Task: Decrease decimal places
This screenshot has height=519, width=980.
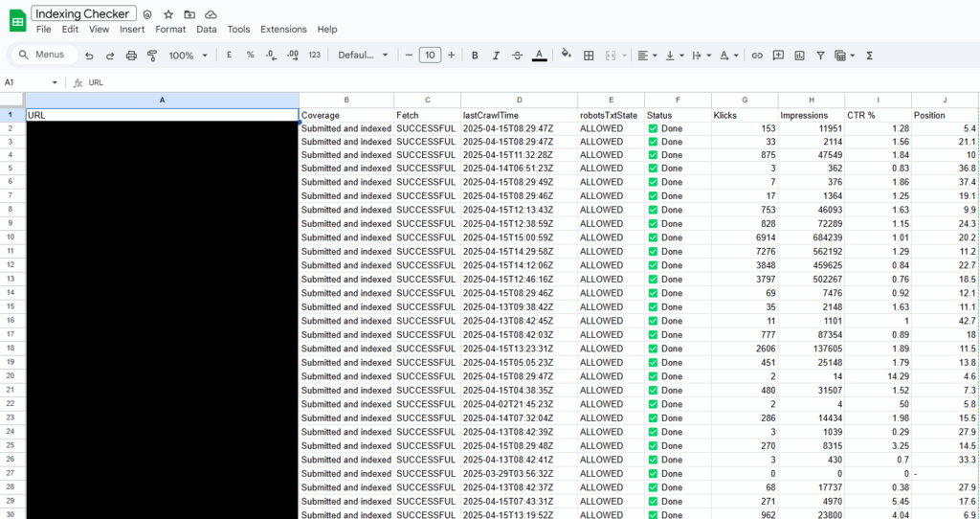Action: [x=271, y=55]
